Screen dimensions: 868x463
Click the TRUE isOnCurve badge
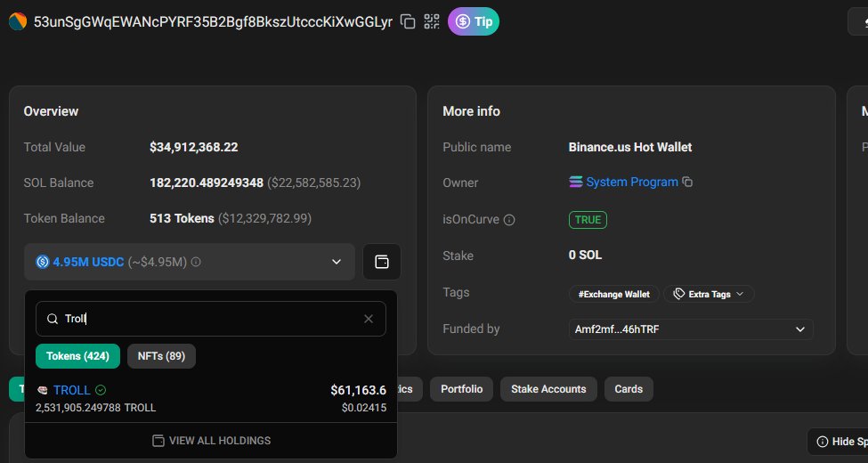coord(588,220)
